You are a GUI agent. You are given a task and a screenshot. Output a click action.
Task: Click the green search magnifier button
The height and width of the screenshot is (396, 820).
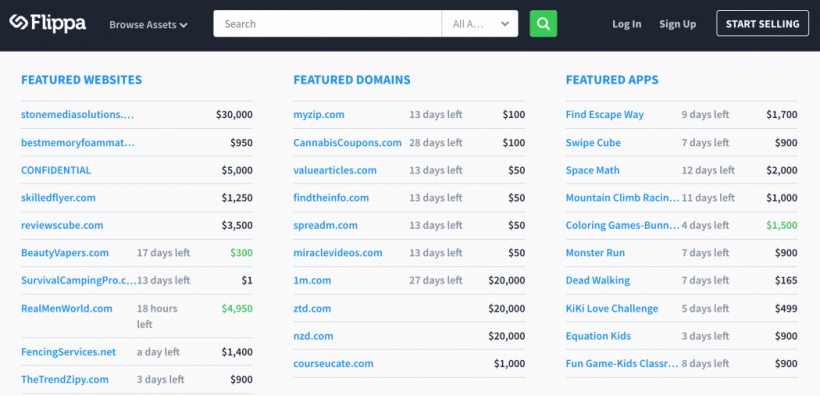click(x=543, y=24)
